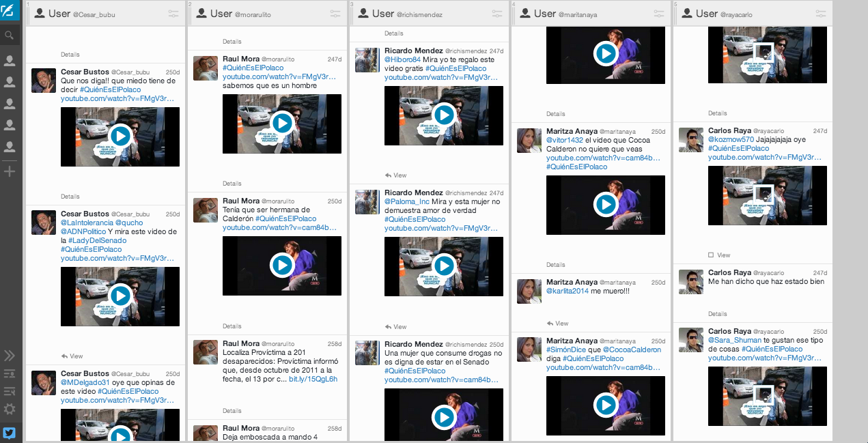Click View under Maritza's "me muero!!!" tweet

pos(558,324)
